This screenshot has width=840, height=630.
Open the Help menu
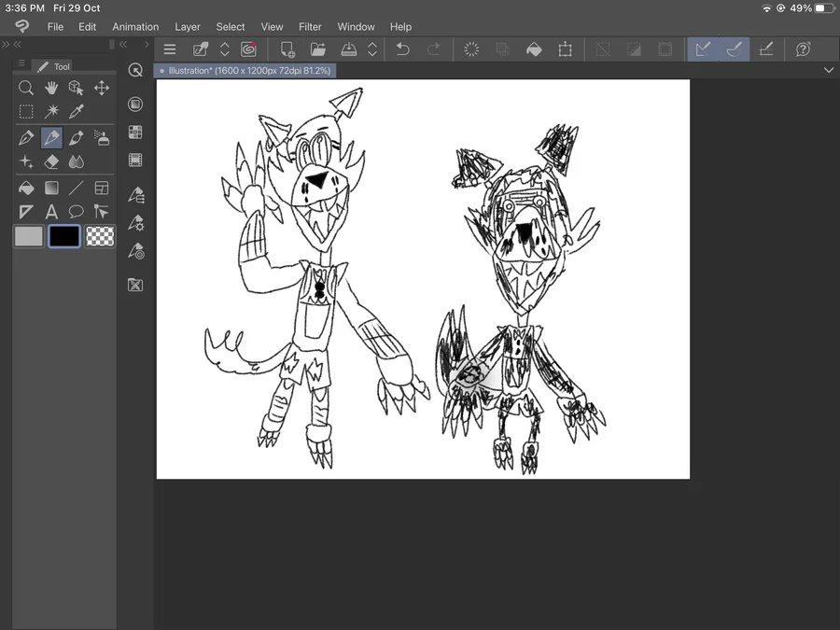pos(400,27)
